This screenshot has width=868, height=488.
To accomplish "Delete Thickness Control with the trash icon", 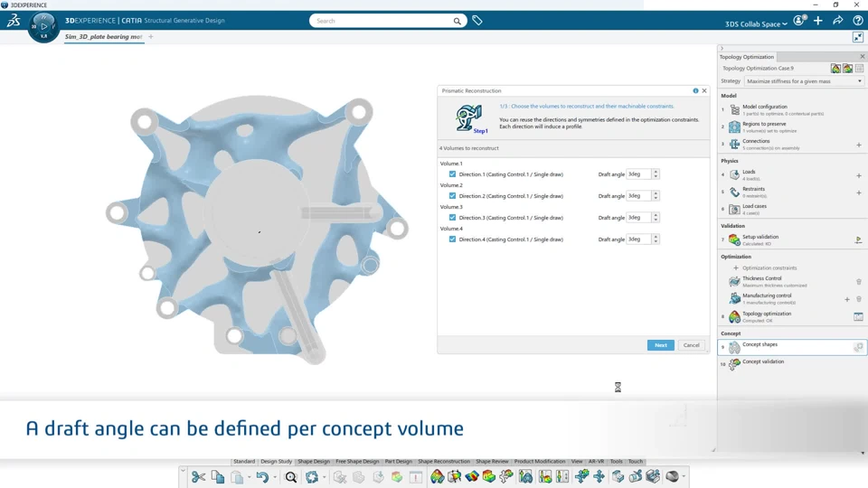I will [859, 282].
